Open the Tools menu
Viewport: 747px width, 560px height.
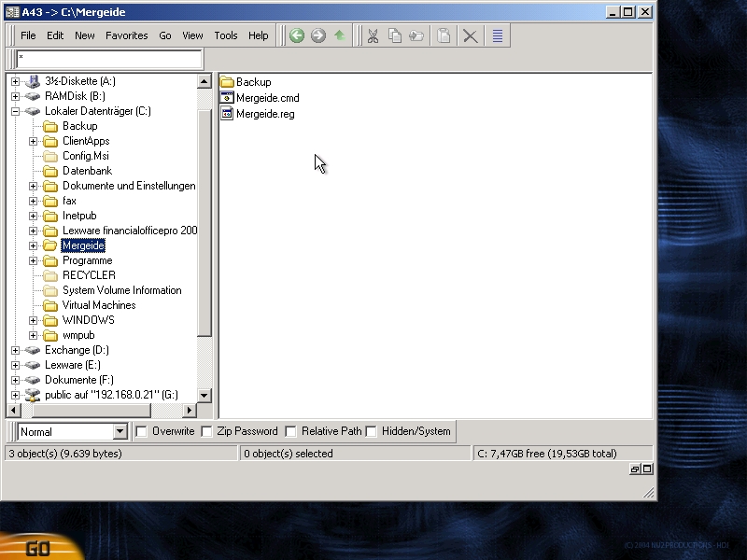[x=226, y=35]
